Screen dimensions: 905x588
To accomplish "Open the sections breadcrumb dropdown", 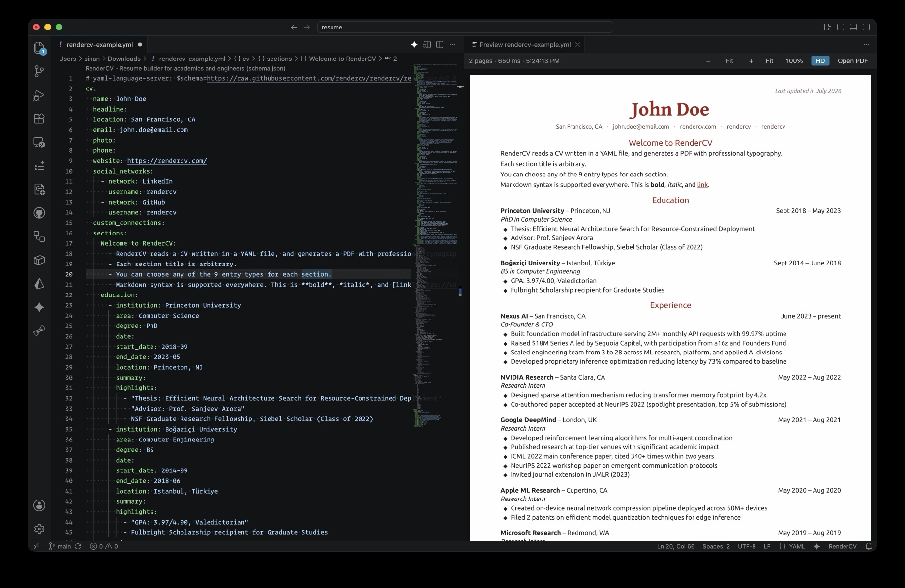I will [x=274, y=59].
